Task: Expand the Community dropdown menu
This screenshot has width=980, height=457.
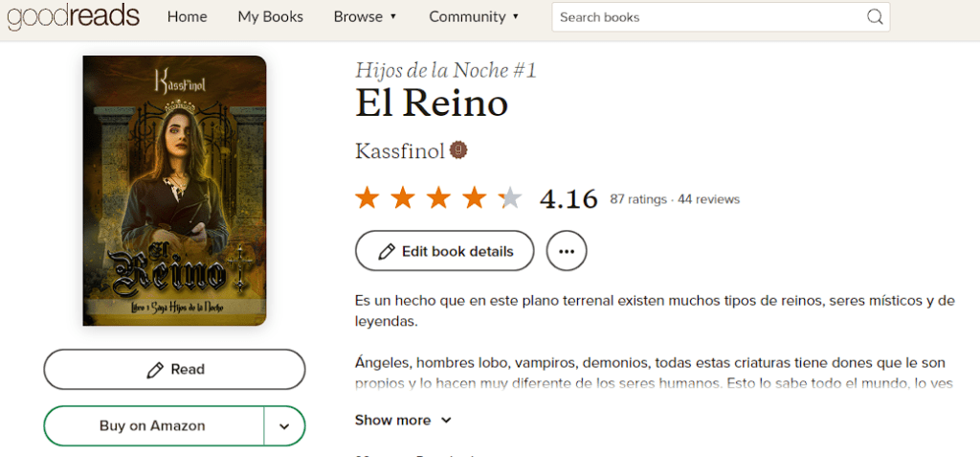Action: [x=474, y=17]
